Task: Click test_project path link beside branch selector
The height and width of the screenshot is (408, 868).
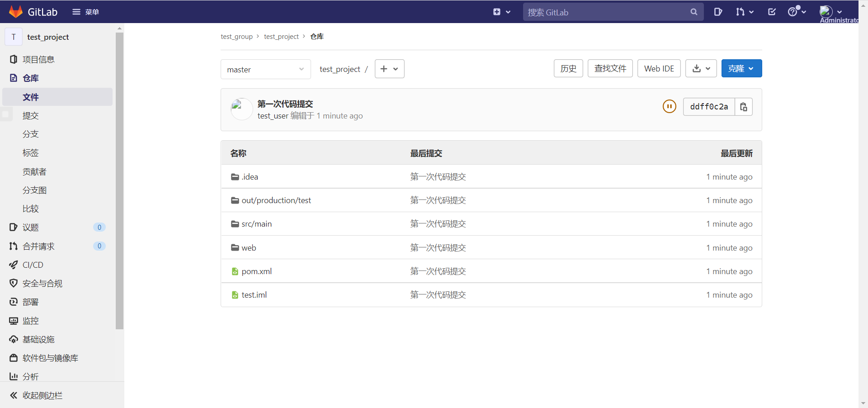Action: pos(340,69)
